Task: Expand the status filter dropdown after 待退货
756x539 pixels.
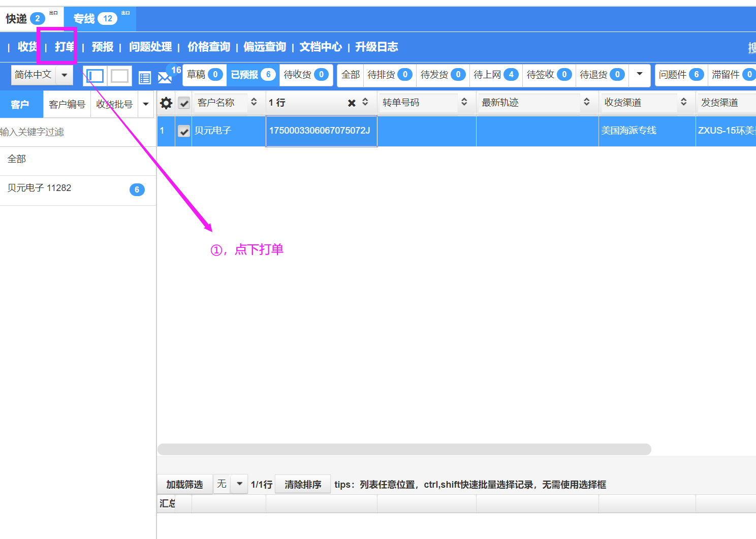Action: point(640,74)
